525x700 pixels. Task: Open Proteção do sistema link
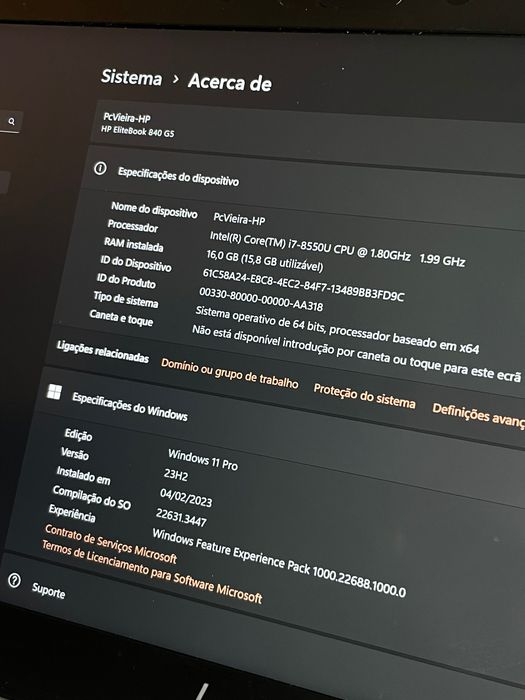364,396
